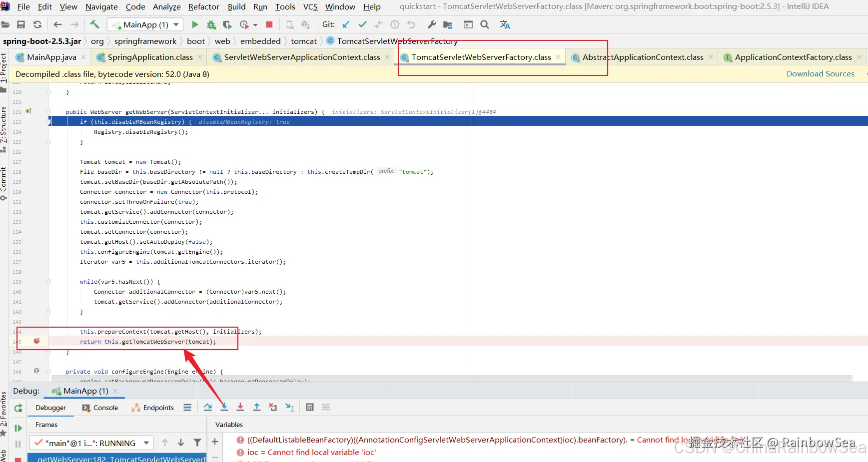Open the MainApp (1) run configuration dropdown
The height and width of the screenshot is (462, 868).
[x=145, y=24]
